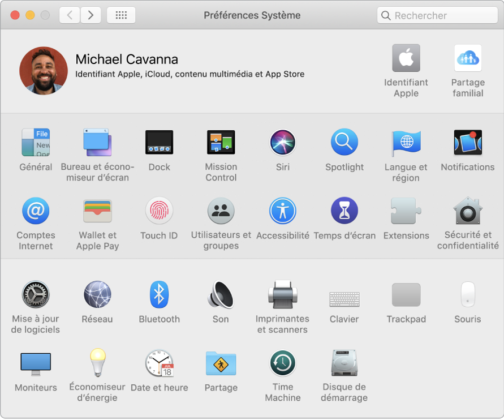Viewport: 504px width, 420px height.
Task: Go back with the left arrow button
Action: pyautogui.click(x=70, y=15)
